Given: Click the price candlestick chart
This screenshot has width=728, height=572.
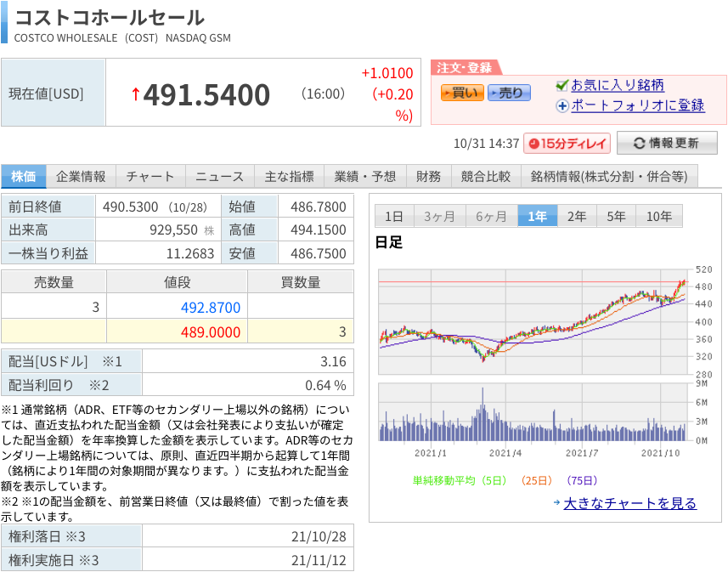Looking at the screenshot, I should click(x=533, y=321).
